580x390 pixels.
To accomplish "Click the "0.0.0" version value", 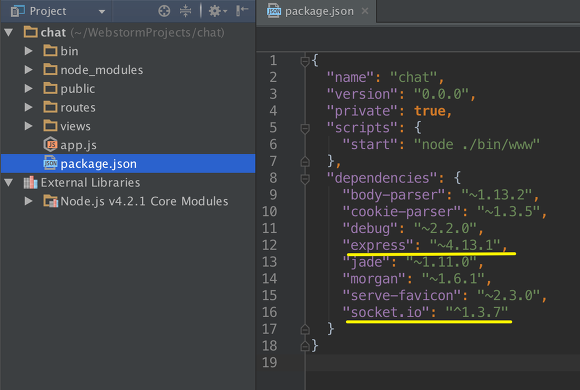I will [441, 94].
